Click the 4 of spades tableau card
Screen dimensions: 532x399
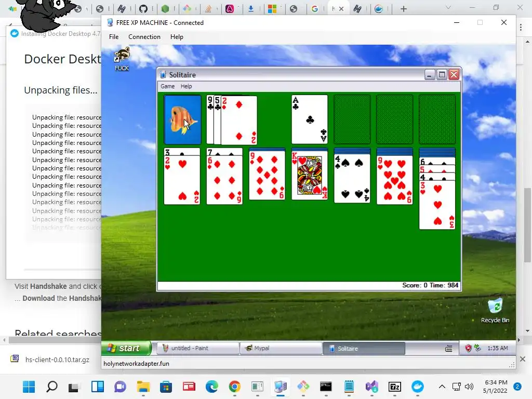[352, 178]
